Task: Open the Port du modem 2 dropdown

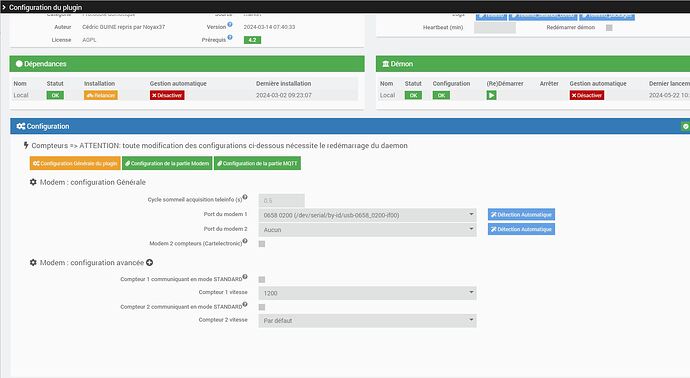Action: (367, 230)
